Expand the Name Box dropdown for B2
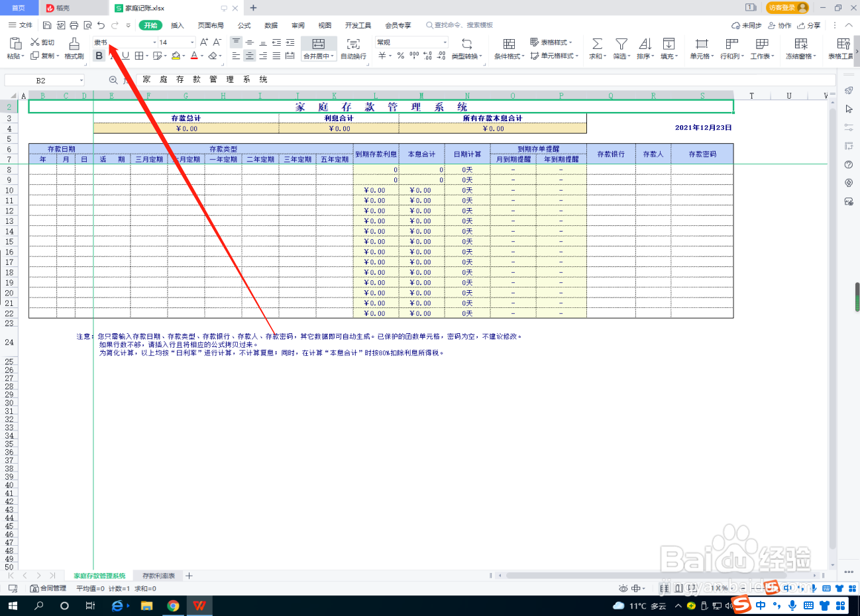This screenshot has width=860, height=616. pos(81,80)
